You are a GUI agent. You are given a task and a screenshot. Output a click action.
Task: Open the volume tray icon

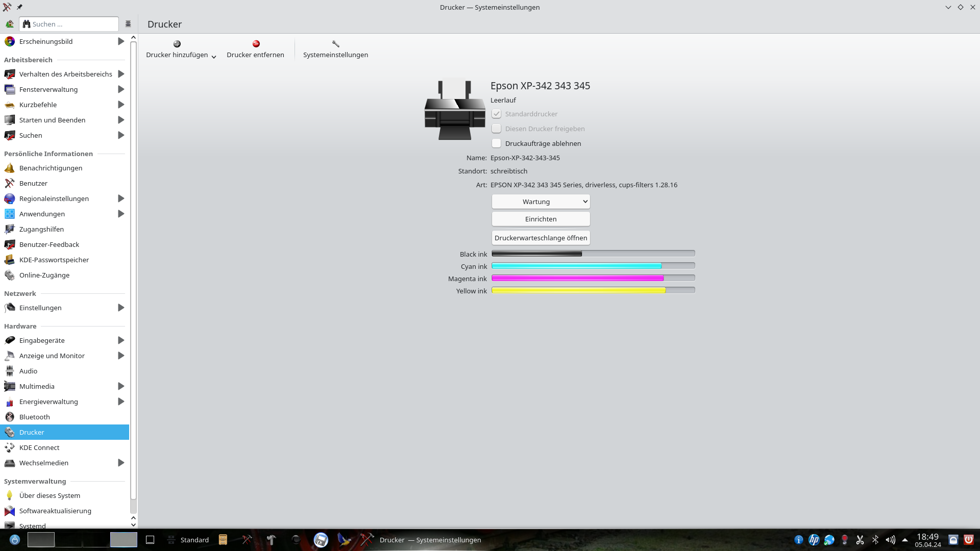[891, 540]
